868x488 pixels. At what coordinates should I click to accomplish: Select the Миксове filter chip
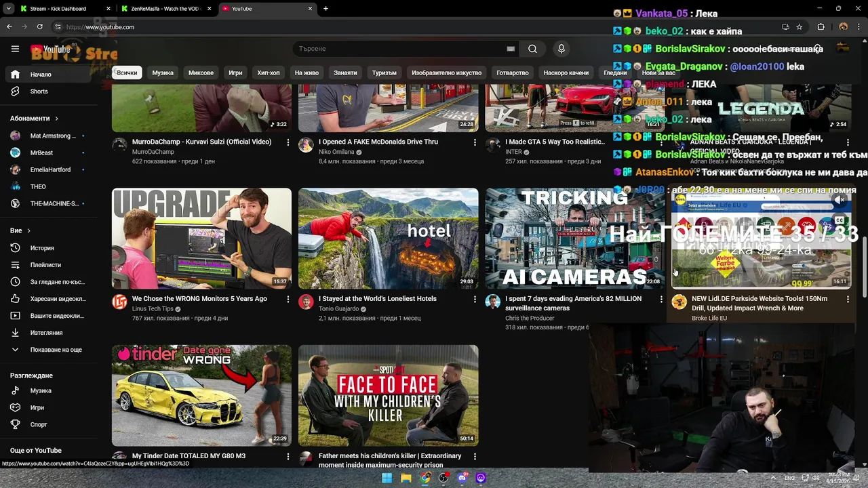[201, 73]
